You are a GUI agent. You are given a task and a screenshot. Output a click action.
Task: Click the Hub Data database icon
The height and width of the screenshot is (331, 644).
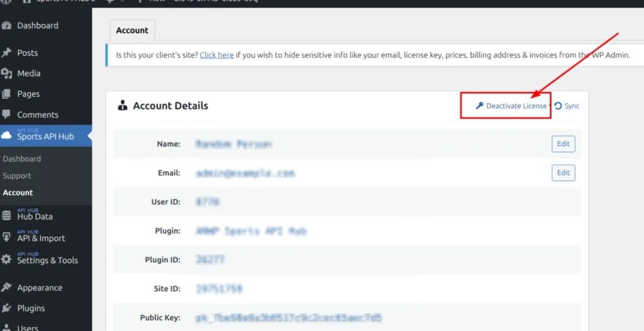click(x=6, y=215)
